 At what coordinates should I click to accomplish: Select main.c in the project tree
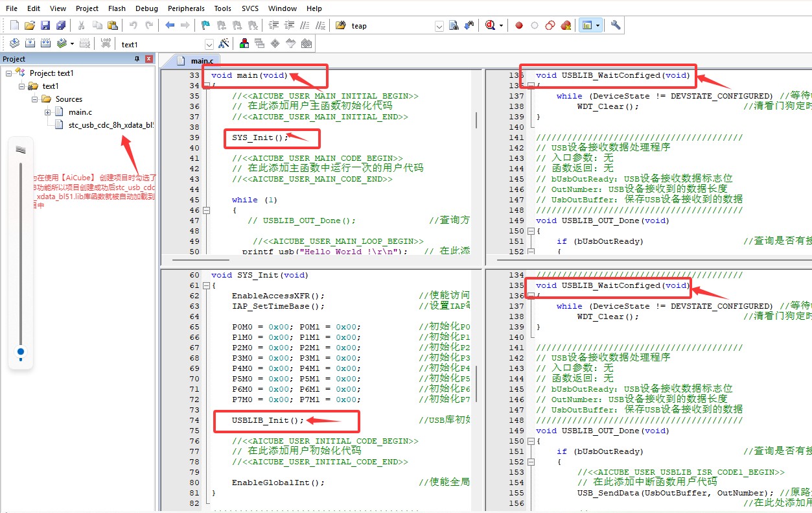point(80,112)
